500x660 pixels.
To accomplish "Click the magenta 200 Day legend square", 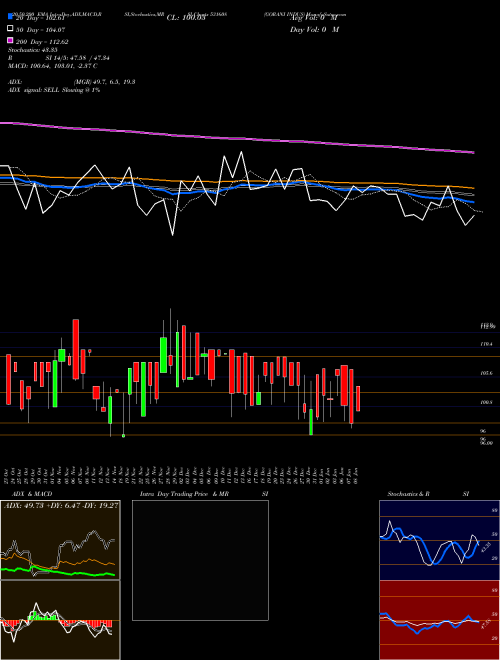I will tap(11, 41).
